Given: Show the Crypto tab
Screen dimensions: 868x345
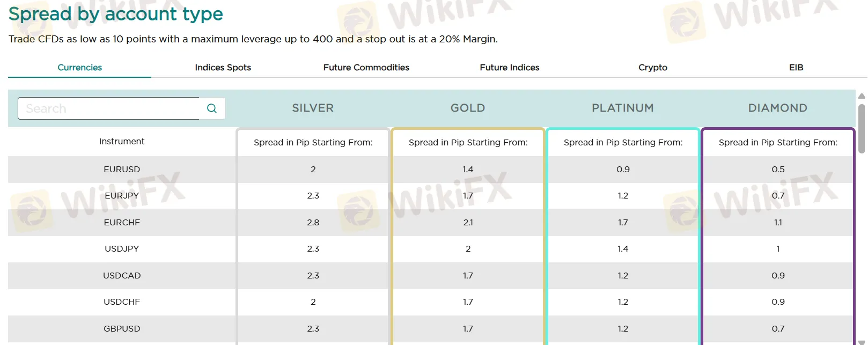Looking at the screenshot, I should point(653,68).
